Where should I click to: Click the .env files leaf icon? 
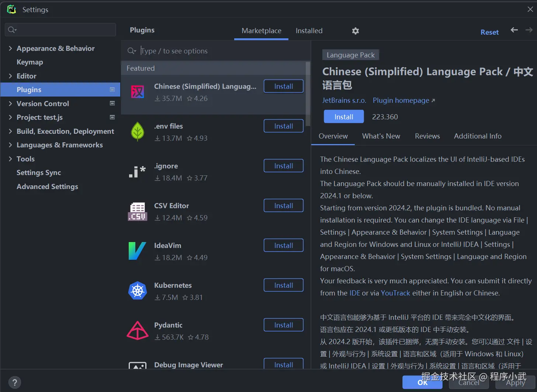pyautogui.click(x=138, y=132)
